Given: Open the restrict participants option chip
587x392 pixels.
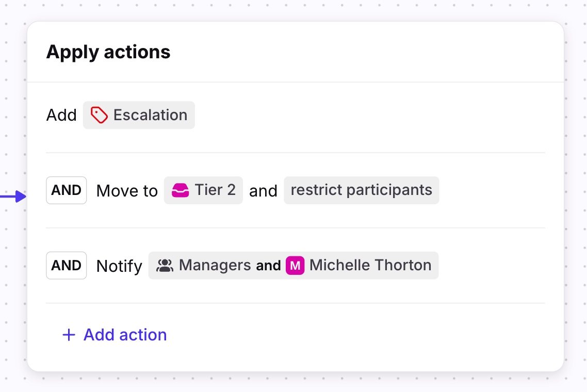Looking at the screenshot, I should (x=361, y=190).
